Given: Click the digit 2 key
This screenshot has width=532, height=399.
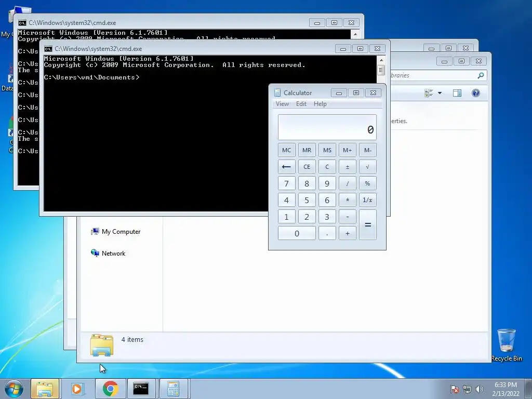Looking at the screenshot, I should click(307, 217).
